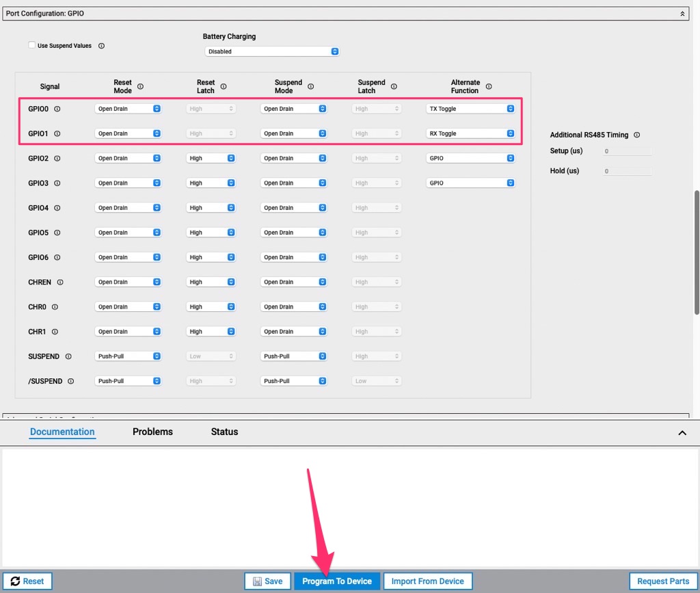Open GPIO0 Alternate Function dropdown showing TX Toggle
Image resolution: width=700 pixels, height=593 pixels.
[x=470, y=109]
